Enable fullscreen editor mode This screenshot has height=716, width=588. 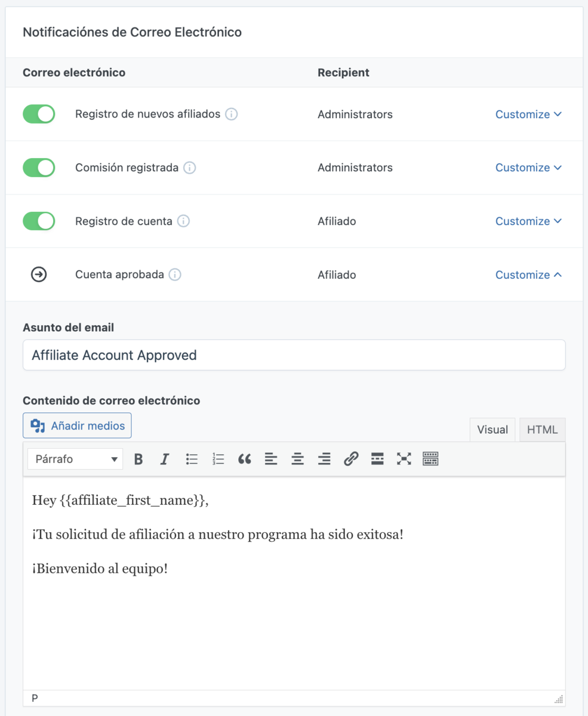[404, 459]
